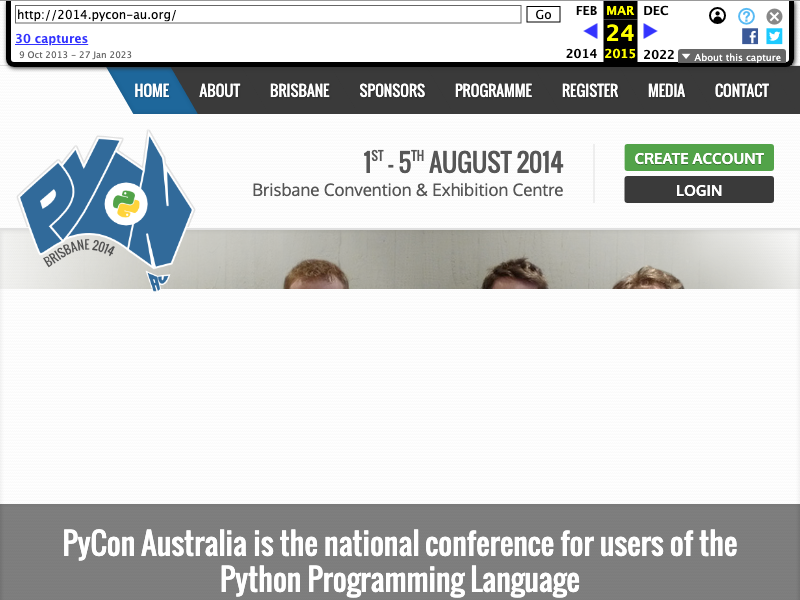Open the BRISBANE menu item
800x600 pixels.
[299, 90]
